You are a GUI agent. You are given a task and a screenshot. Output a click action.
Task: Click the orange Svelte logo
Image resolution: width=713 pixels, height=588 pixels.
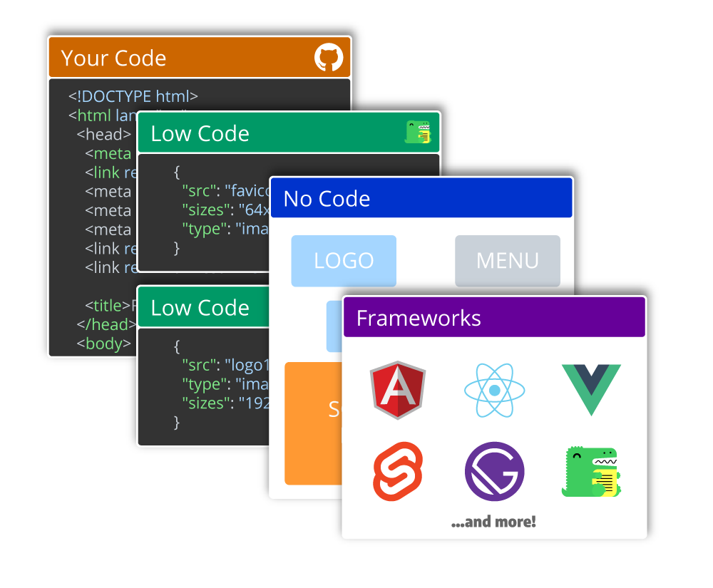pos(397,471)
